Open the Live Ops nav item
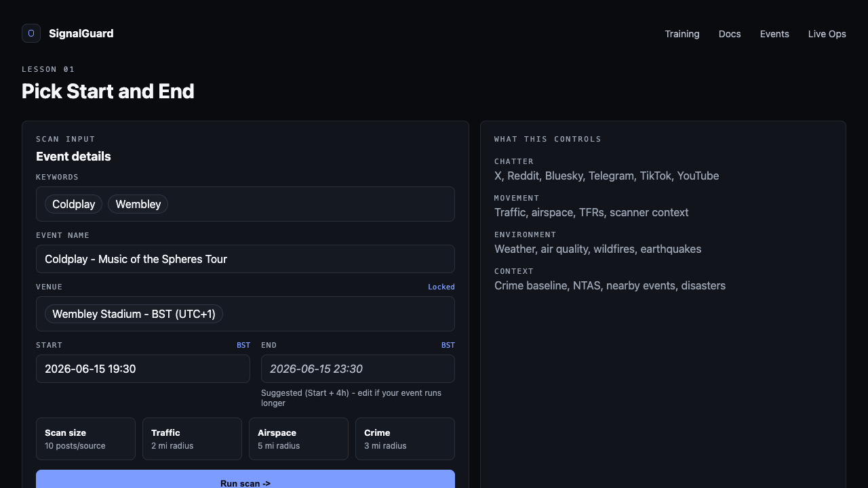 pos(827,34)
